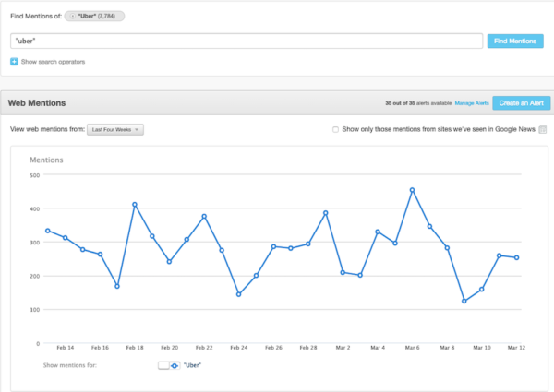Remove the "Uber" search tag
This screenshot has height=392, width=554.
click(x=73, y=17)
